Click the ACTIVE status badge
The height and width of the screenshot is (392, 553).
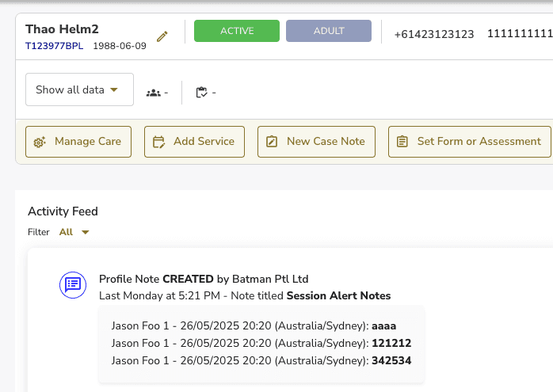point(237,31)
